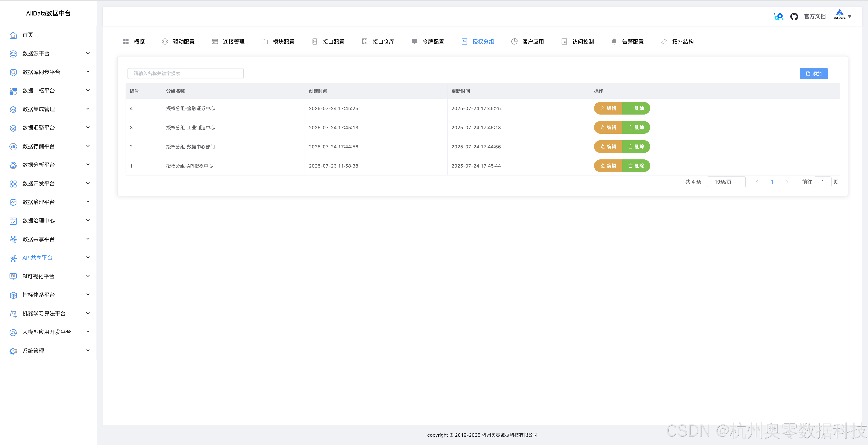
Task: Click the 系统管理 gear icon
Action: 13,351
